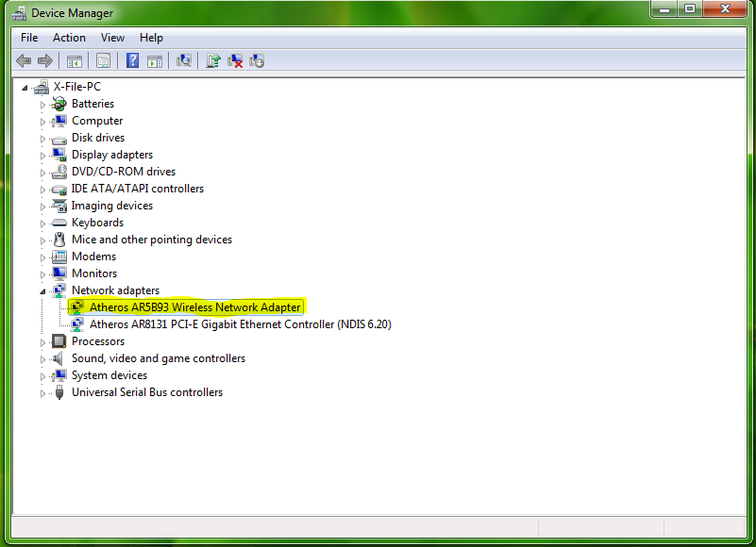Expand the Monitors node arrow
Image resolution: width=756 pixels, height=547 pixels.
pyautogui.click(x=42, y=274)
